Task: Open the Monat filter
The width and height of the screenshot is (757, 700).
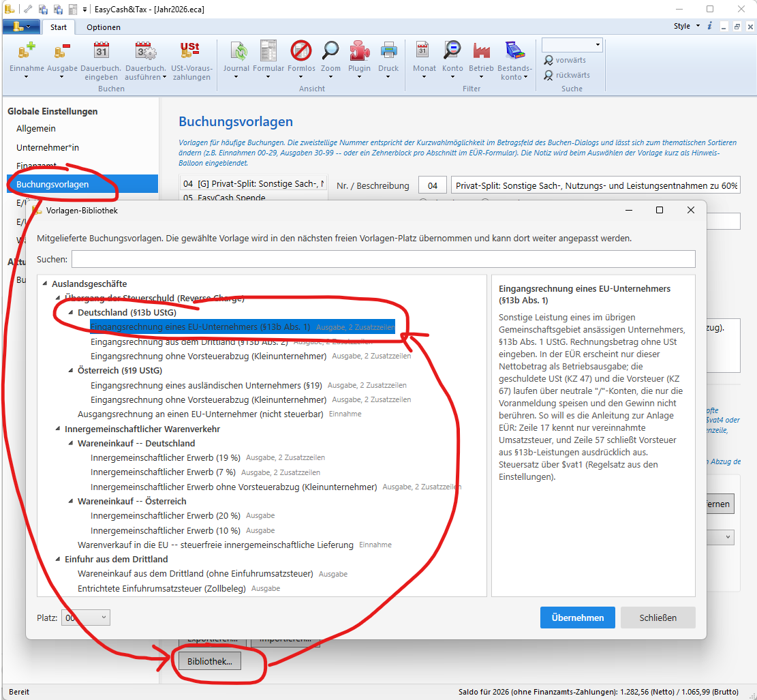Action: click(x=424, y=59)
